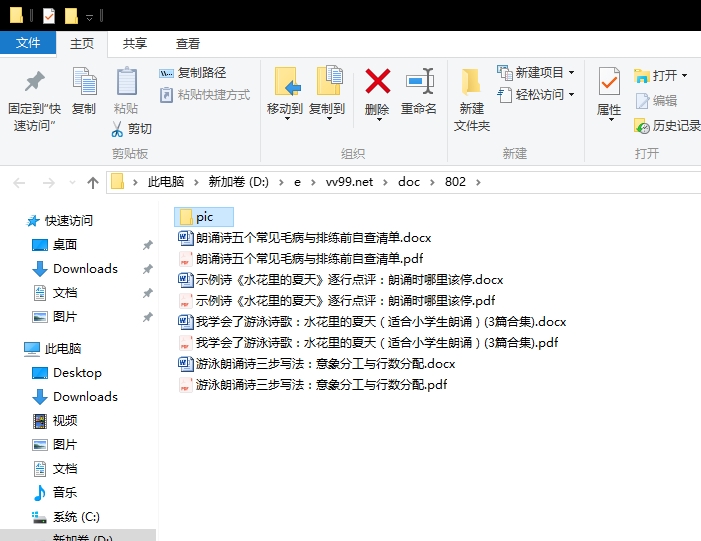This screenshot has width=701, height=541.
Task: Go up one folder level
Action: (x=93, y=182)
